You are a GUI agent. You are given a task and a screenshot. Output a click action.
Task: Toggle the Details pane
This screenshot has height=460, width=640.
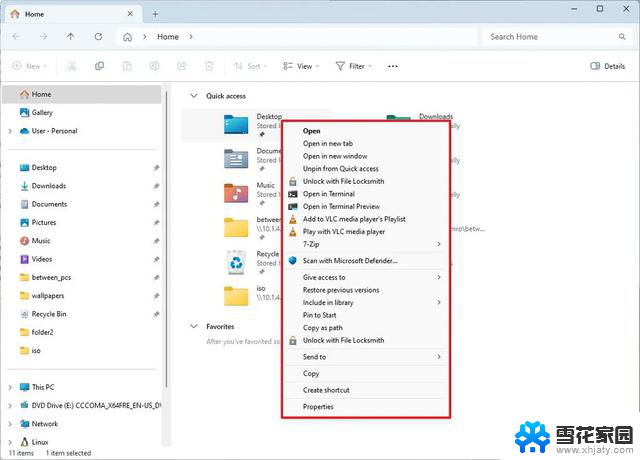point(607,66)
